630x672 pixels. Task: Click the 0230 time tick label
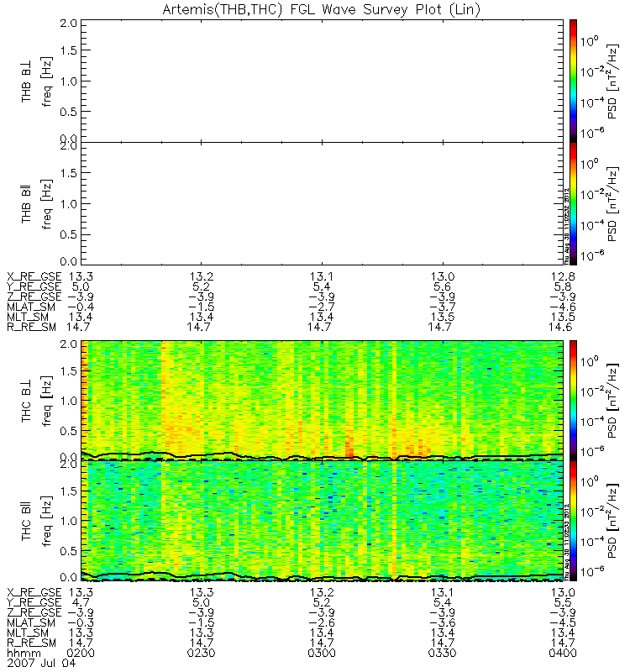coord(201,653)
